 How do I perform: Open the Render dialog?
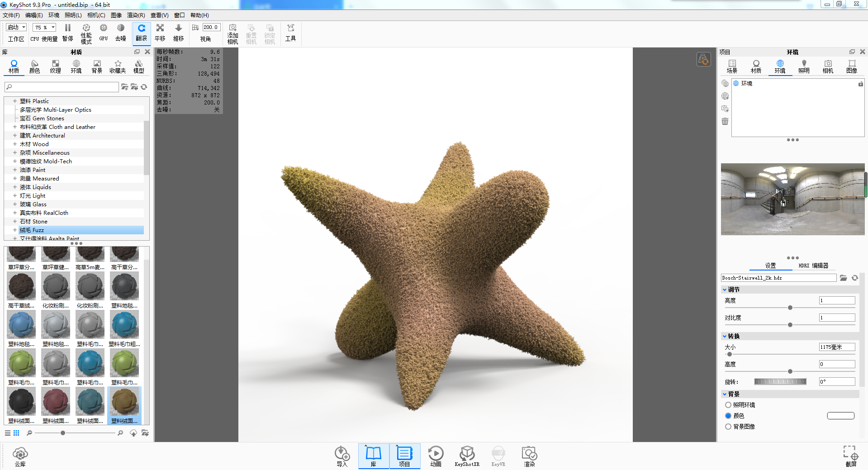[x=529, y=456]
